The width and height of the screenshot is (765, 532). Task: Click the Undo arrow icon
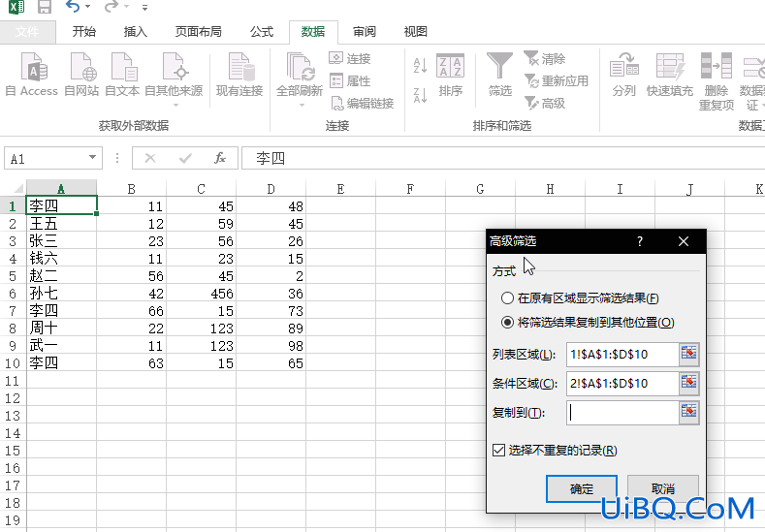(73, 7)
